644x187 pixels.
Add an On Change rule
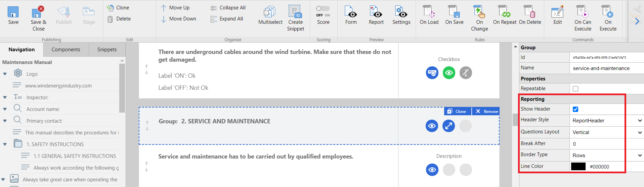(479, 13)
